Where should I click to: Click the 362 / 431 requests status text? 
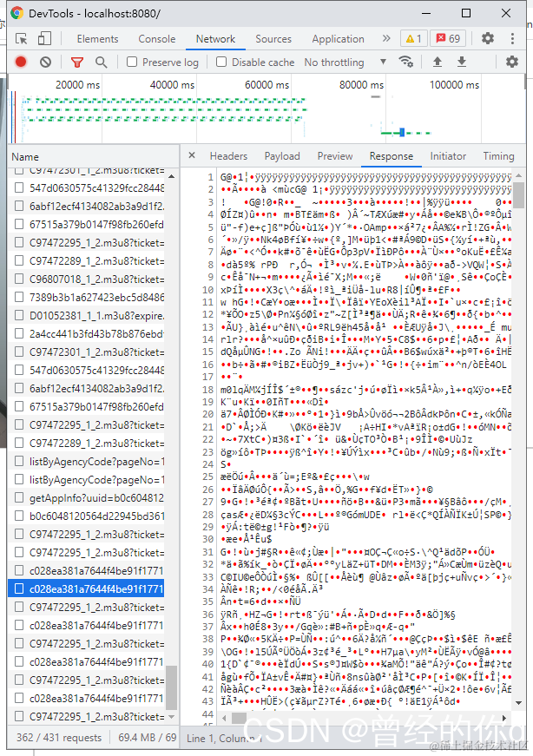(x=59, y=738)
